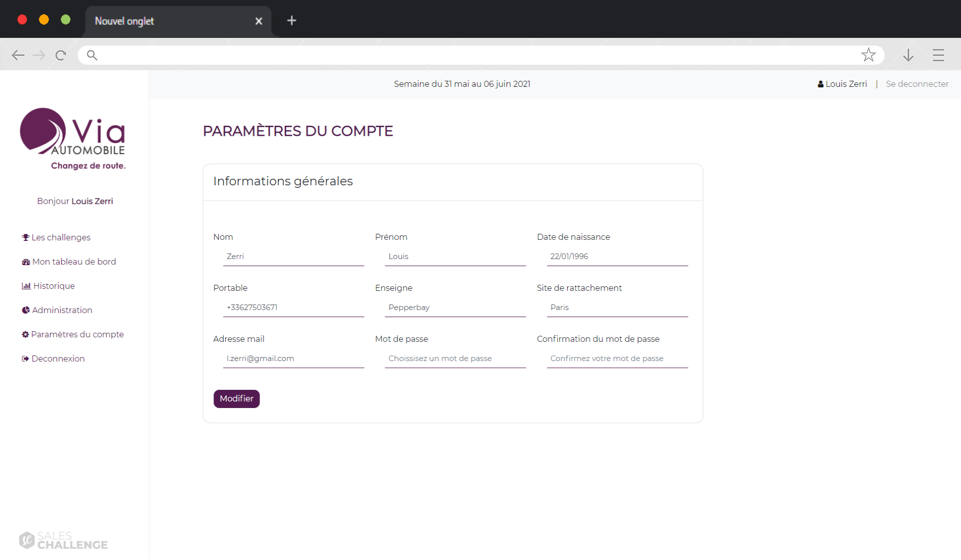
Task: Open Historique in the sidebar menu
Action: point(54,286)
